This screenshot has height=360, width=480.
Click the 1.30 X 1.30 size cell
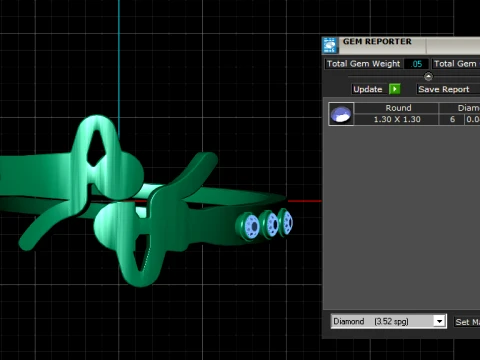(397, 119)
